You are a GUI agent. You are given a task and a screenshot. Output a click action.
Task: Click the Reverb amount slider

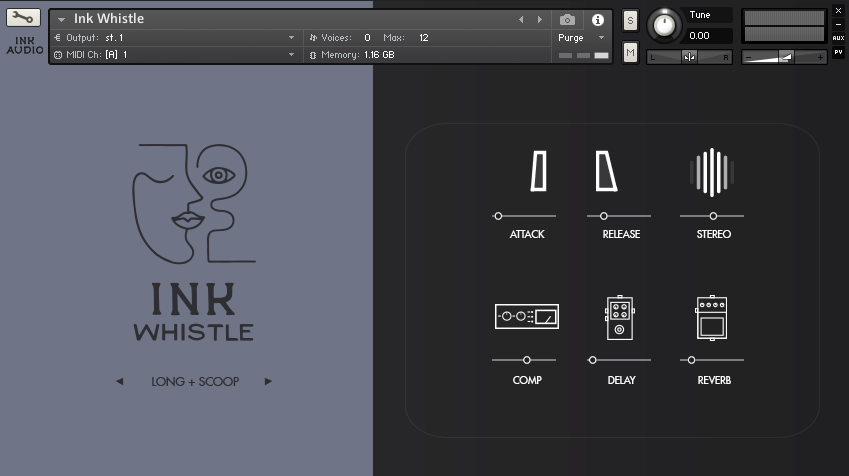[x=712, y=360]
